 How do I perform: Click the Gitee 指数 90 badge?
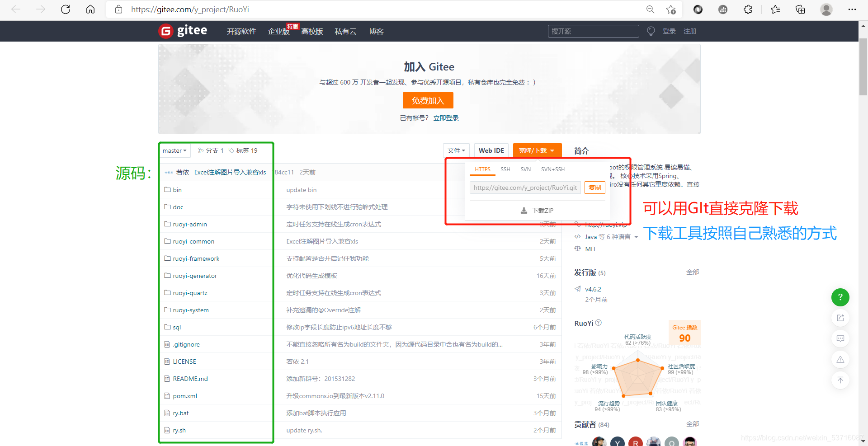point(684,333)
